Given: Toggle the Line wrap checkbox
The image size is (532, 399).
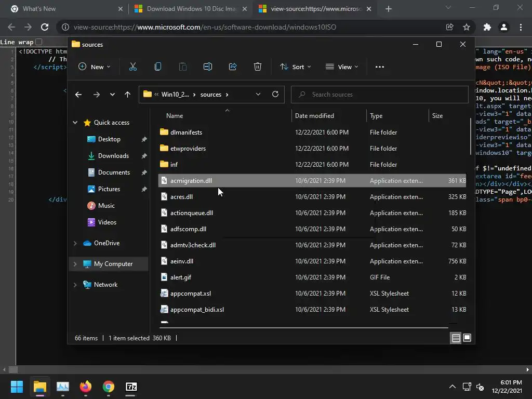Looking at the screenshot, I should (39, 42).
